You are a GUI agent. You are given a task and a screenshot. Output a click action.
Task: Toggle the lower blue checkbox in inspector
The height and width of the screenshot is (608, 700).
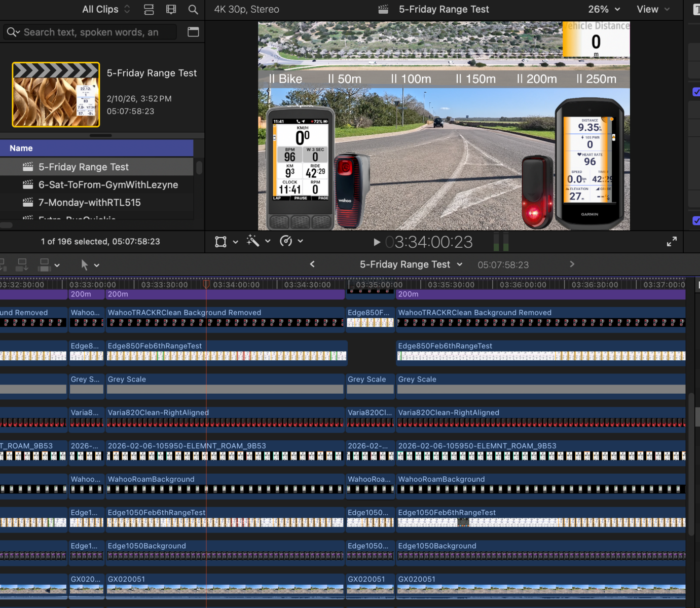click(696, 220)
